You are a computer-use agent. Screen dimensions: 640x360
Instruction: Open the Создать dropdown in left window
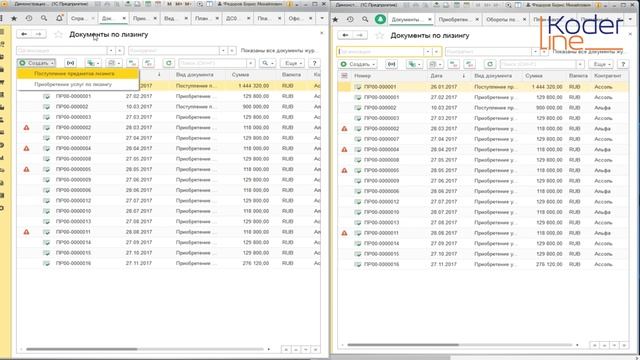pos(37,63)
